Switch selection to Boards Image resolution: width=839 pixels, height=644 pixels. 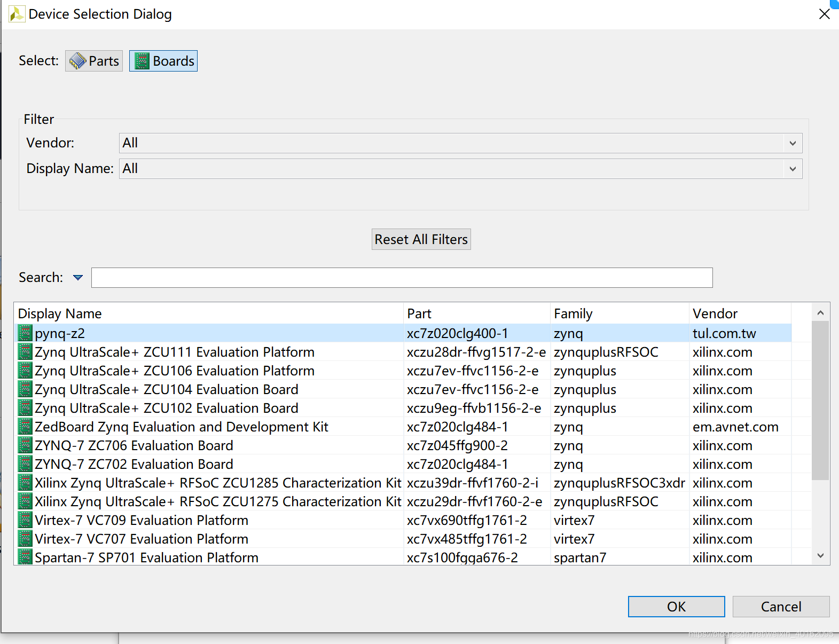coord(163,61)
